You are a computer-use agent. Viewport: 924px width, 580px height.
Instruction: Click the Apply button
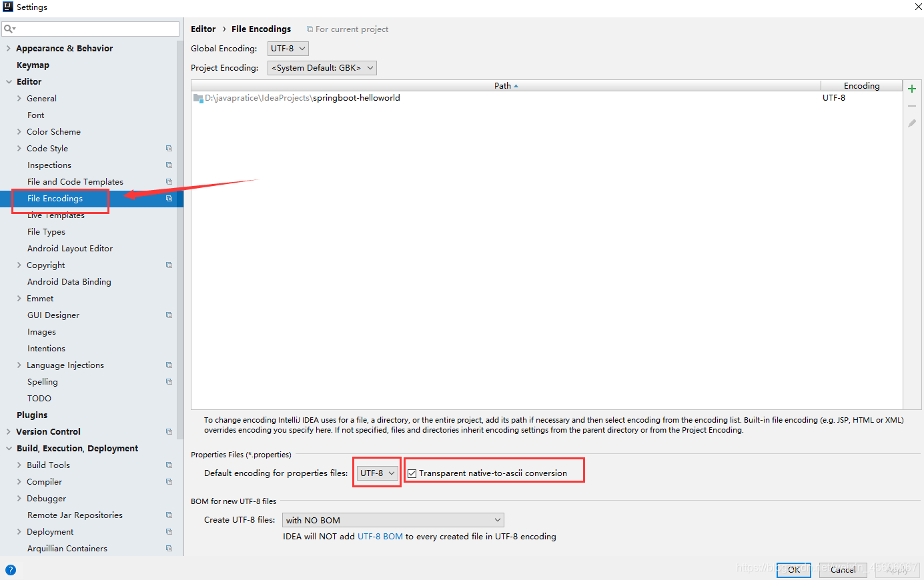click(x=897, y=569)
